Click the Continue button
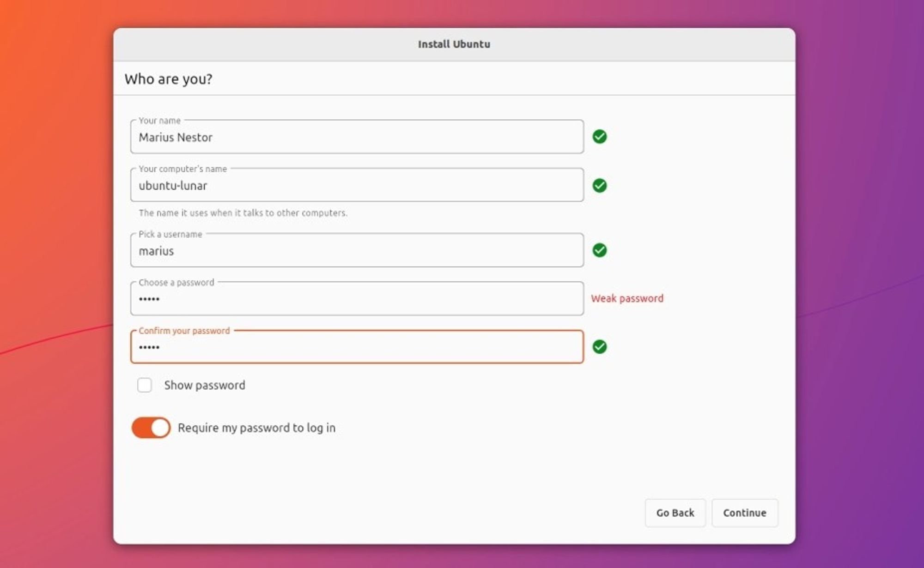 (744, 513)
